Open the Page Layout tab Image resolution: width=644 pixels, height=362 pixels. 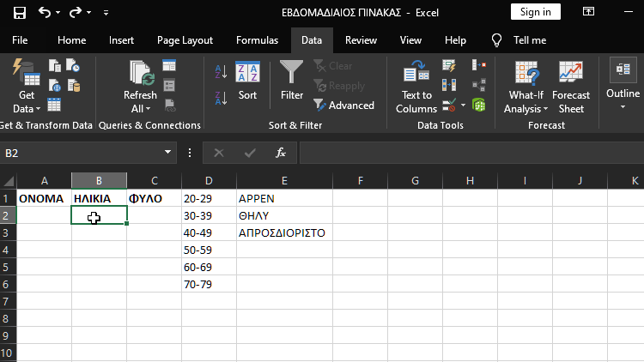185,40
